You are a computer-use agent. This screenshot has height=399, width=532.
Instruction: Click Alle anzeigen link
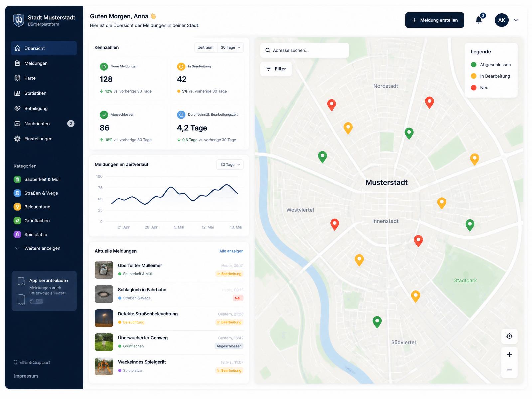point(231,251)
